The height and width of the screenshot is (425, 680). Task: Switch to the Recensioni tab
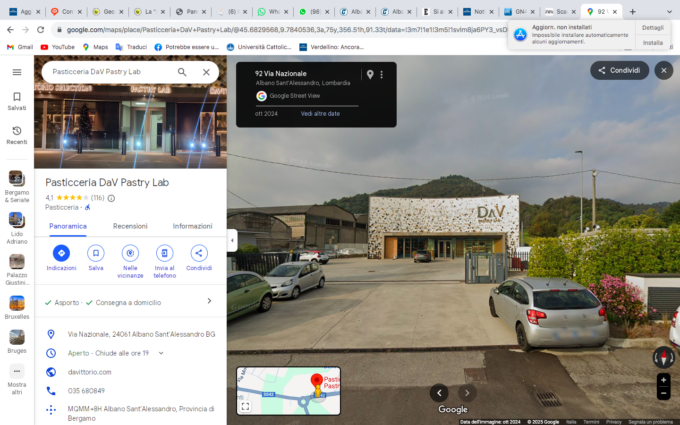(x=130, y=226)
